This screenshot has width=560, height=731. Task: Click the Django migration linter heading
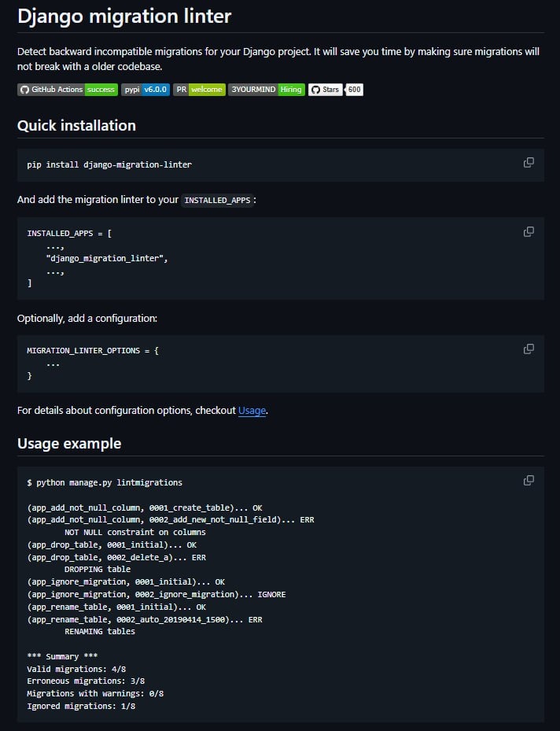[x=124, y=16]
